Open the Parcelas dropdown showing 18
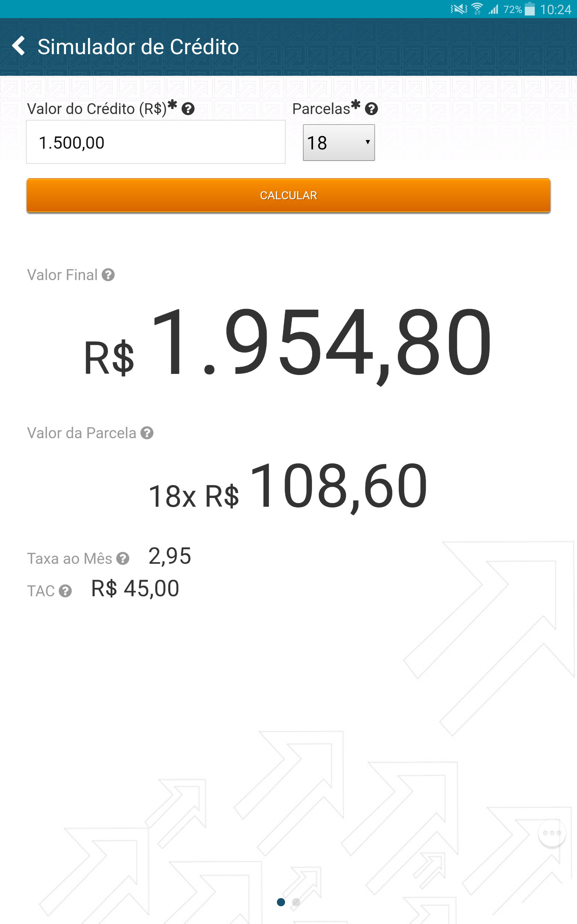The image size is (577, 924). (x=339, y=143)
